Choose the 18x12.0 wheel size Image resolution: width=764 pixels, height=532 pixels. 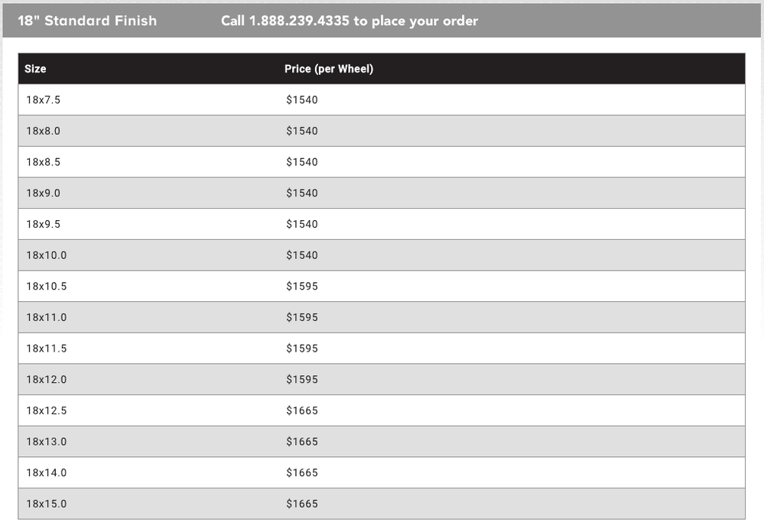(46, 380)
